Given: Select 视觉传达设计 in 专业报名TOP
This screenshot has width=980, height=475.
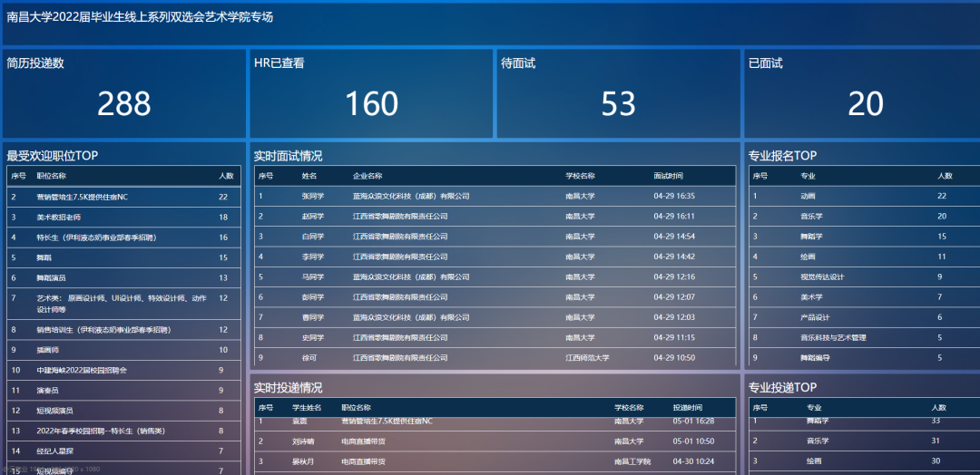Looking at the screenshot, I should pos(822,277).
